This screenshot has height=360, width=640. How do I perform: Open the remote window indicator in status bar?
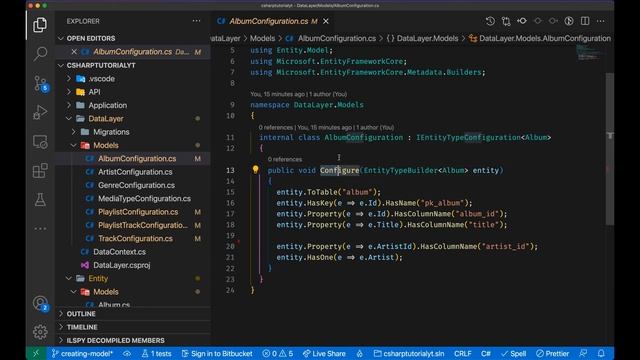(36, 353)
